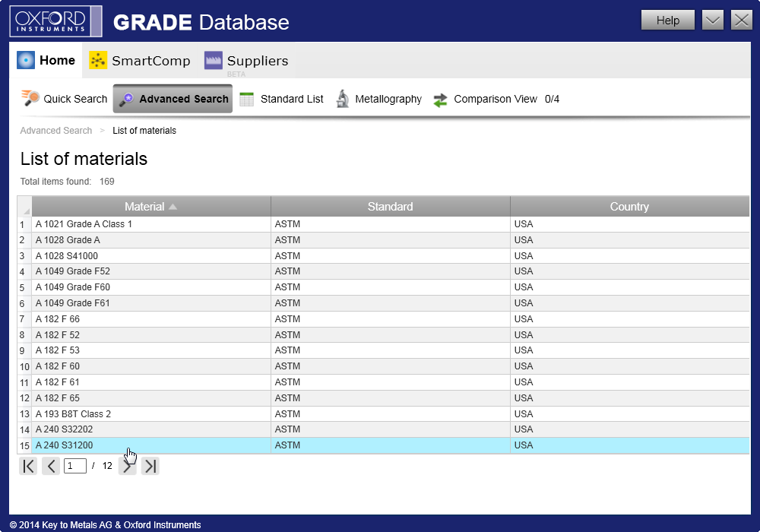Image resolution: width=760 pixels, height=532 pixels.
Task: Select row A 1021 Grade A Class 1
Action: 383,224
